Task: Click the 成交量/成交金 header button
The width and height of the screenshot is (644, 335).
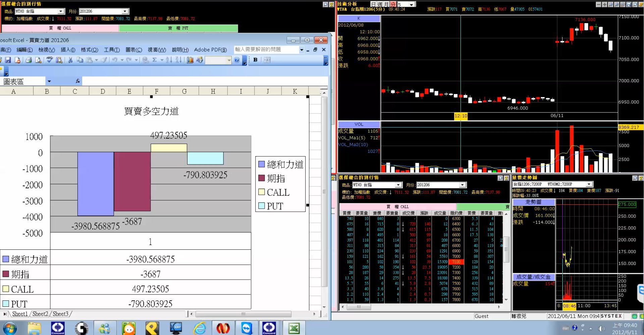Action: click(533, 277)
